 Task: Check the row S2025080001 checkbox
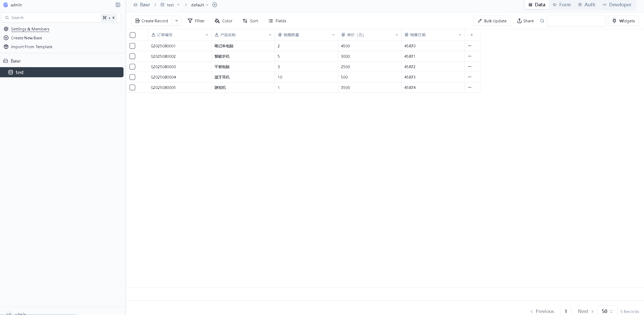pos(132,46)
